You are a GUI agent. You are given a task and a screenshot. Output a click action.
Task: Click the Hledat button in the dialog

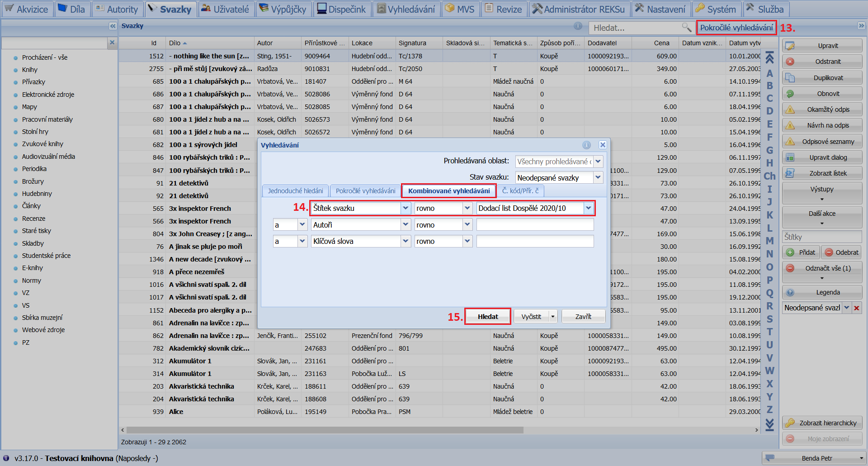coord(488,317)
